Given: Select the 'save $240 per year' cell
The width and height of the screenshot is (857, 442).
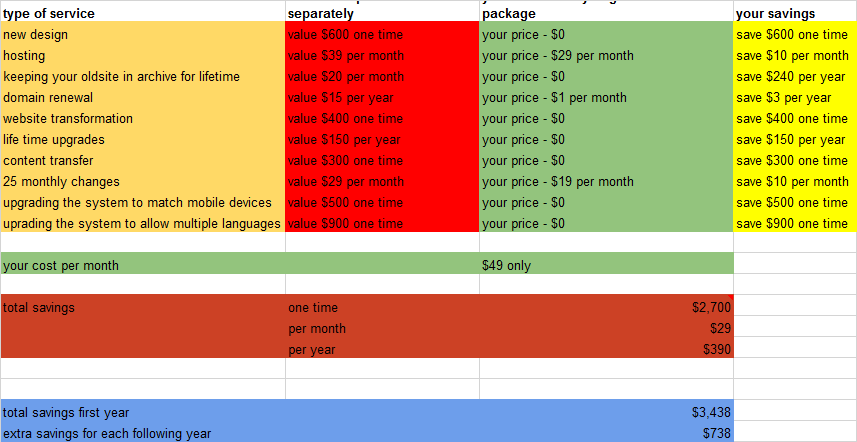Looking at the screenshot, I should (x=794, y=76).
